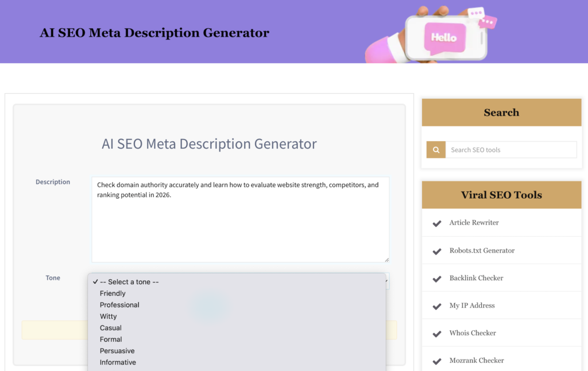Screen dimensions: 588x371
Task: Click the checkmark icon beside Whois Checker
Action: point(436,333)
